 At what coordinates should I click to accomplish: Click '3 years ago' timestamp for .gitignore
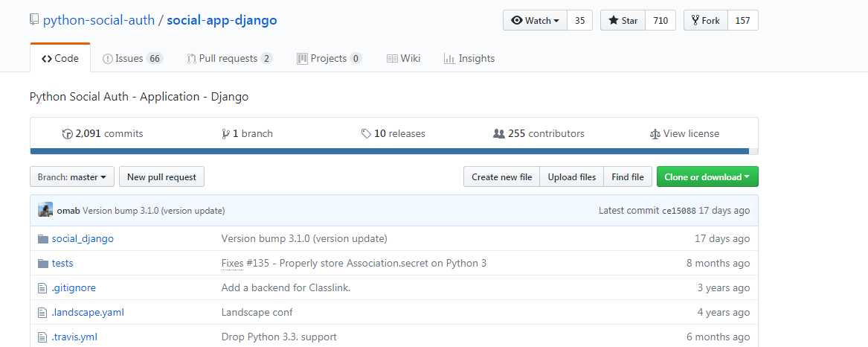click(x=724, y=287)
